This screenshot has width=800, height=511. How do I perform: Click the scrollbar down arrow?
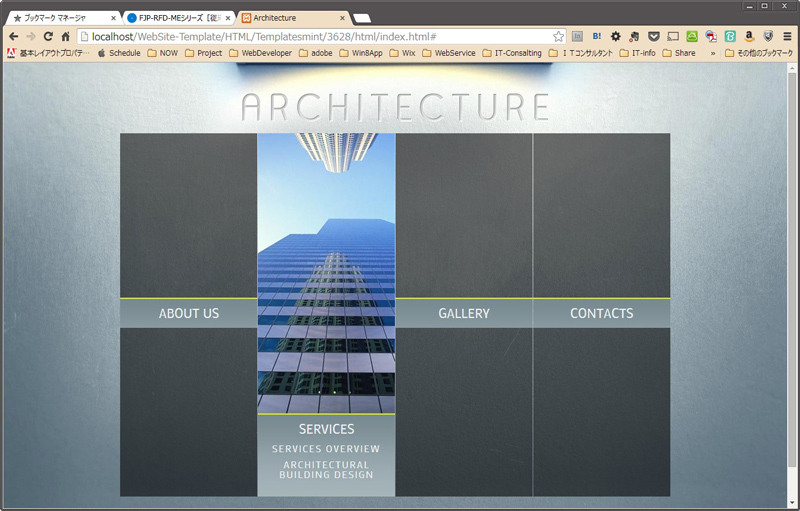point(792,502)
